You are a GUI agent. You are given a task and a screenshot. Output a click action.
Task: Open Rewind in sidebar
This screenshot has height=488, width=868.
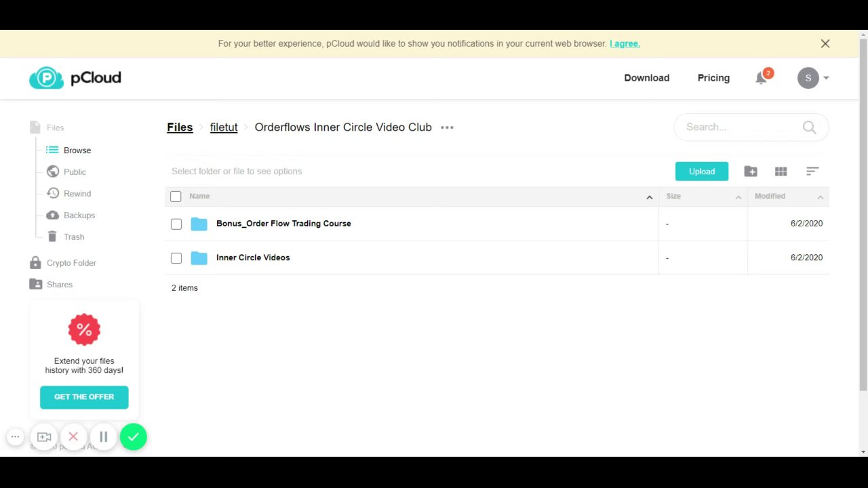pos(68,194)
